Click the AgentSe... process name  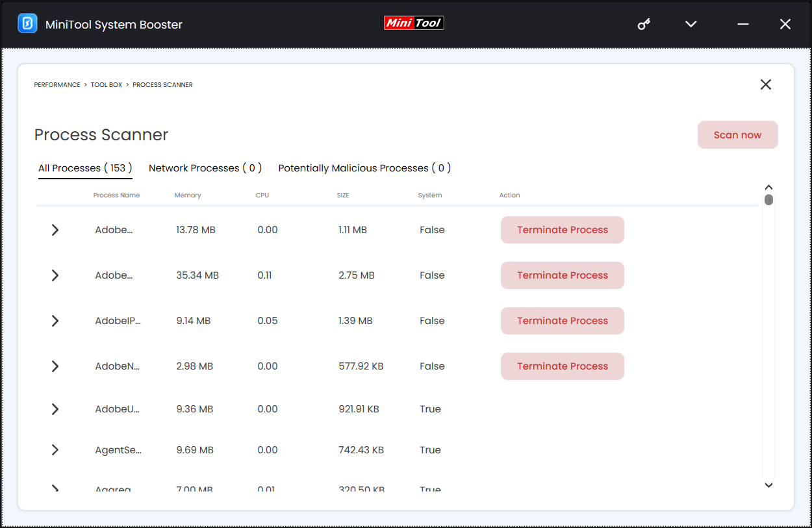118,450
